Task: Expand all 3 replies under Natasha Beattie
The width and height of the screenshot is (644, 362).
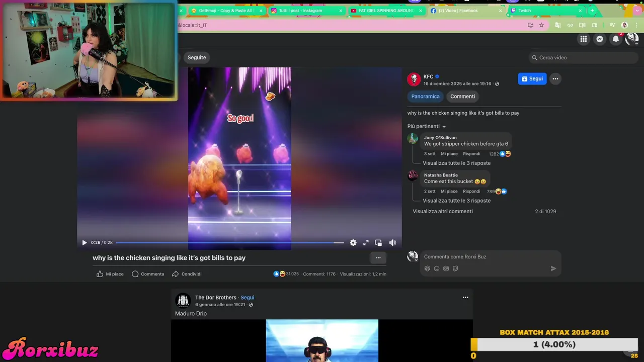Action: [456, 201]
